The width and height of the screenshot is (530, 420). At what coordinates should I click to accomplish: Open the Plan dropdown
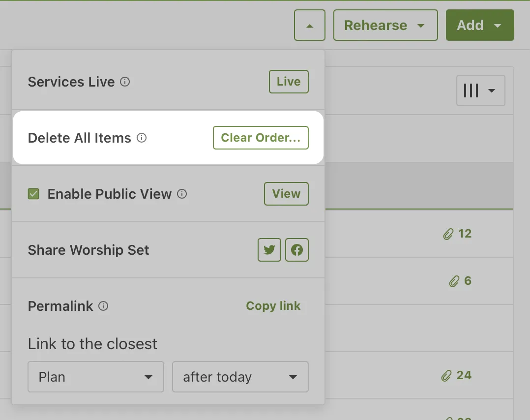[95, 377]
